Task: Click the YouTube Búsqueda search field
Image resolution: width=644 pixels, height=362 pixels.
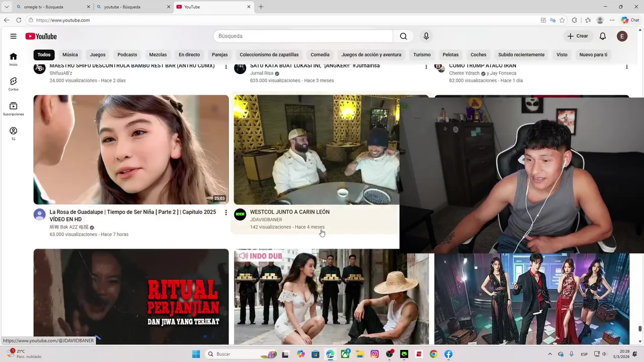Action: point(303,36)
